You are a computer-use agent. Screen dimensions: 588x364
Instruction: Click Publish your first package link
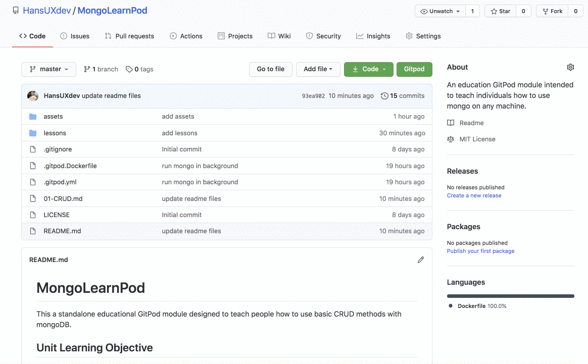(481, 251)
